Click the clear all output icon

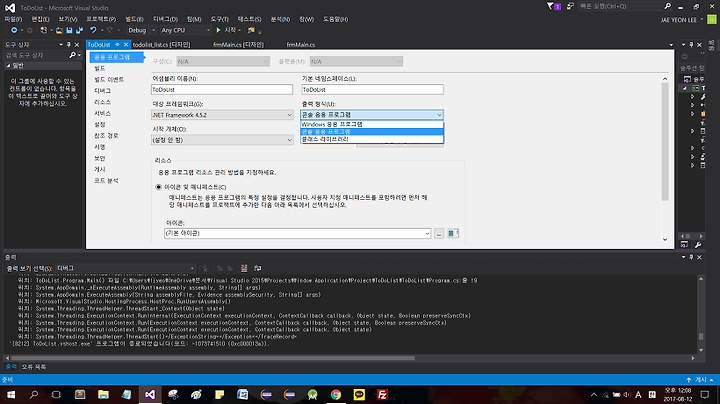click(x=244, y=268)
